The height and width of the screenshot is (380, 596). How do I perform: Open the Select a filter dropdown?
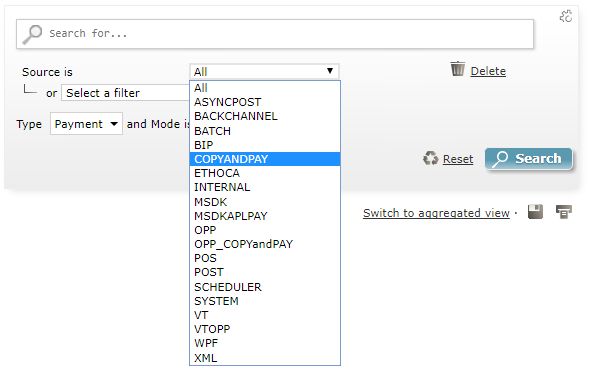126,93
